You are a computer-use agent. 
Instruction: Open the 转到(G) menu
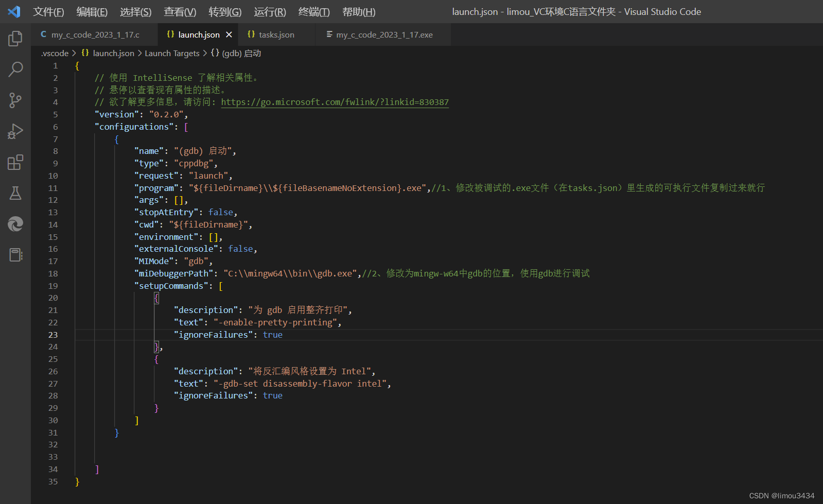tap(225, 12)
